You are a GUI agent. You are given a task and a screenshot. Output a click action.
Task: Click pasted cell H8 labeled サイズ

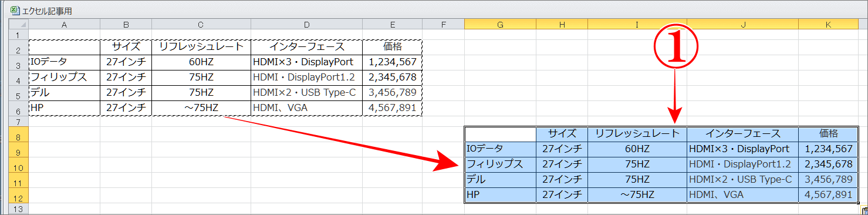[x=562, y=134]
